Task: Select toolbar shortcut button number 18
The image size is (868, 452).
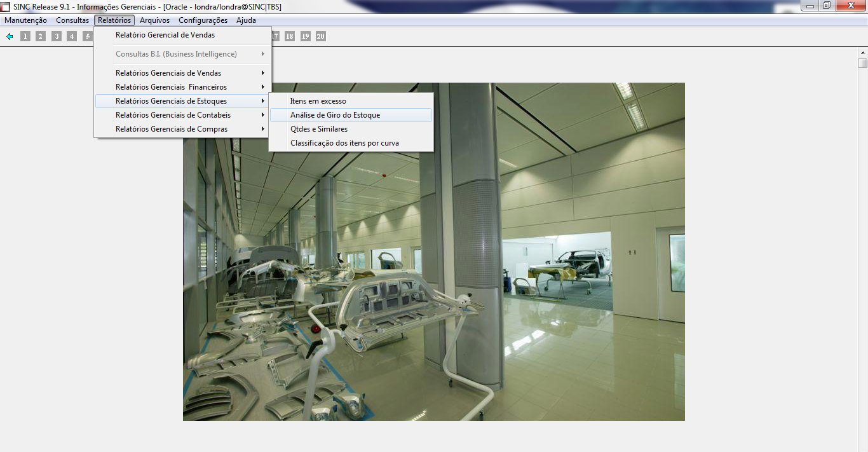Action: pos(290,36)
